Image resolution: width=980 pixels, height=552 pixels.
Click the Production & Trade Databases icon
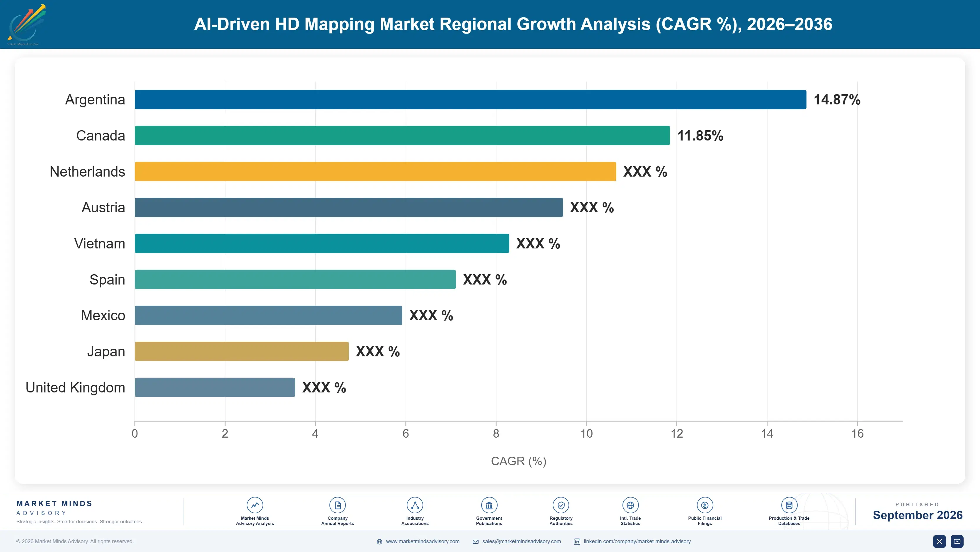789,505
